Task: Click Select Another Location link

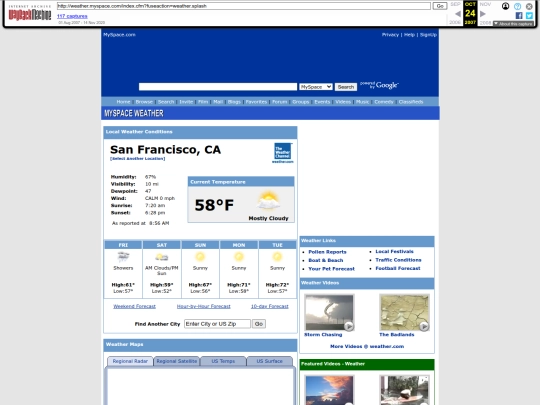Action: click(137, 159)
